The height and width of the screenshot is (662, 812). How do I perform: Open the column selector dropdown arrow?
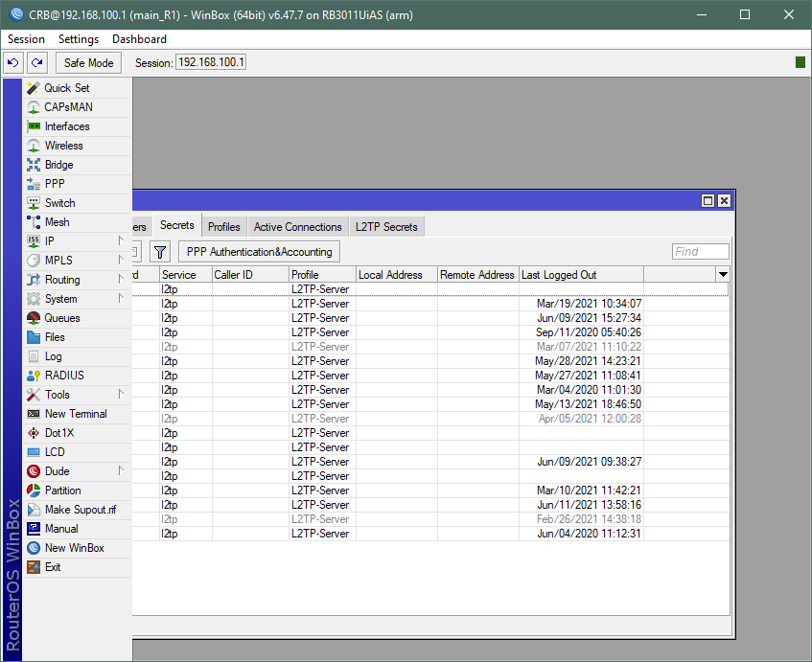pos(723,274)
